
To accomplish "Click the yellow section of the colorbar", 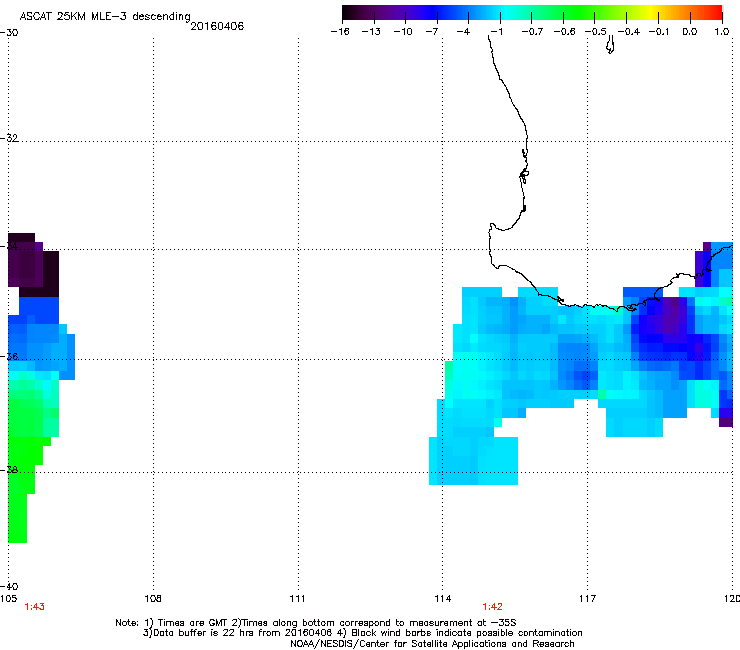I will 649,13.
